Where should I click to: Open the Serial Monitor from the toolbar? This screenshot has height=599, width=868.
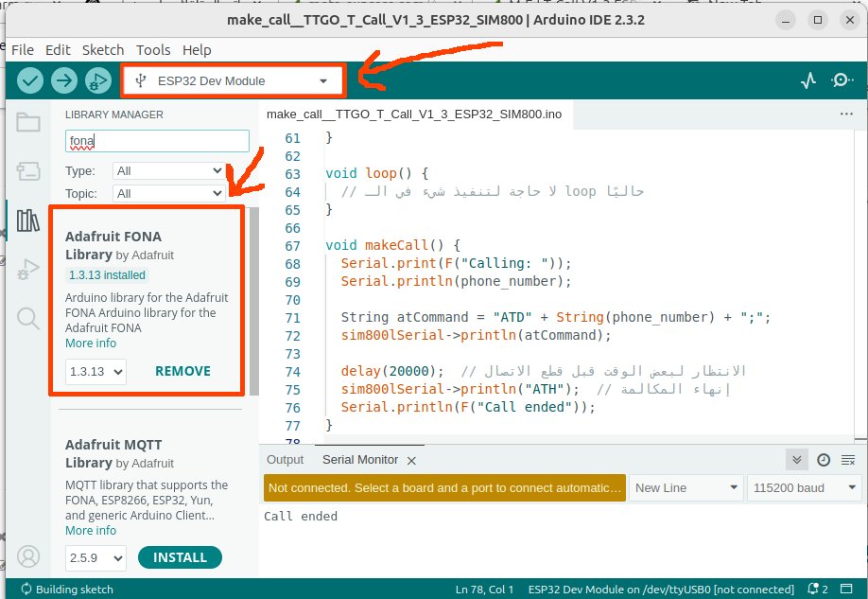pos(842,80)
